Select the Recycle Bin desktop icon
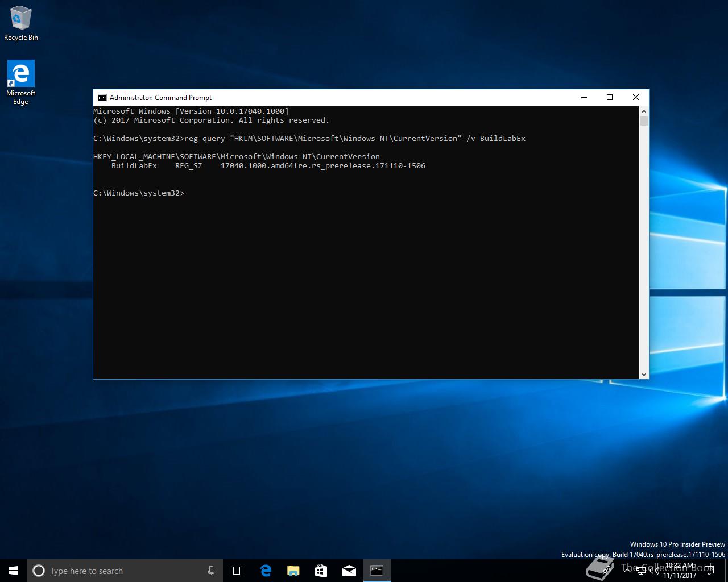This screenshot has width=728, height=582. click(x=21, y=24)
